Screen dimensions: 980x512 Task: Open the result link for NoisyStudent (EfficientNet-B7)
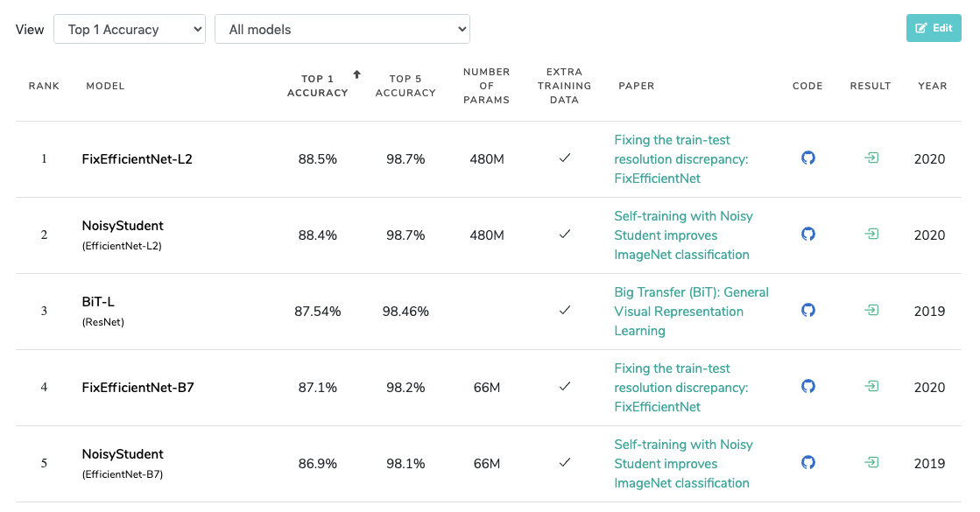[871, 462]
